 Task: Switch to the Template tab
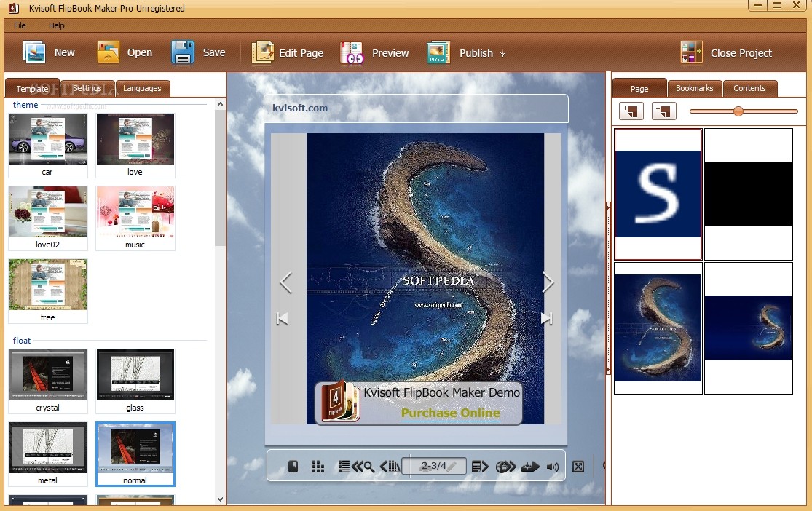pyautogui.click(x=32, y=89)
